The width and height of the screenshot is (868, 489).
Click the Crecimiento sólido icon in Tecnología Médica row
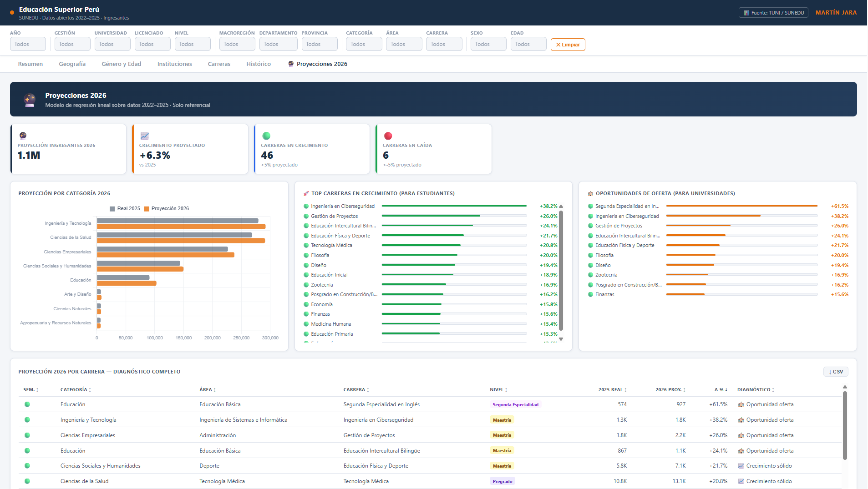point(741,481)
